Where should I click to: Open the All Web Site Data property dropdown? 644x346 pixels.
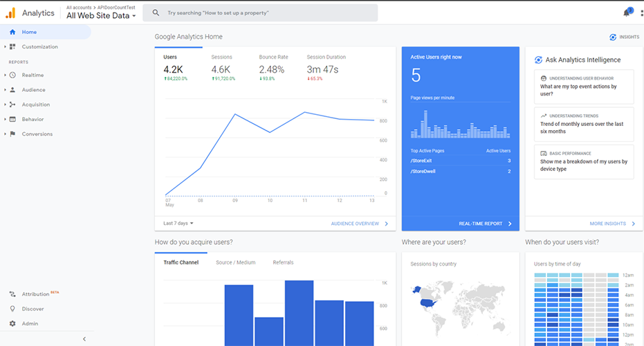101,16
